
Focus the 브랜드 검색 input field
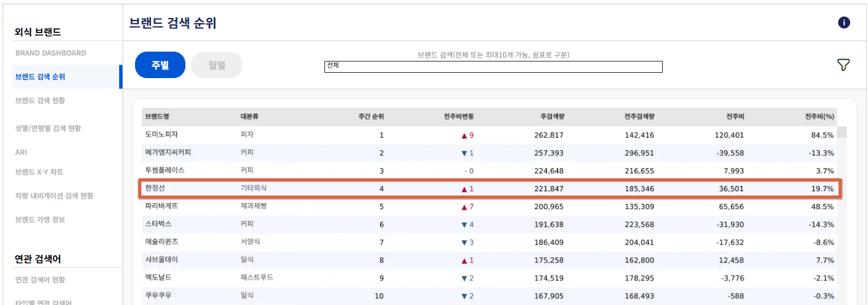pyautogui.click(x=493, y=67)
